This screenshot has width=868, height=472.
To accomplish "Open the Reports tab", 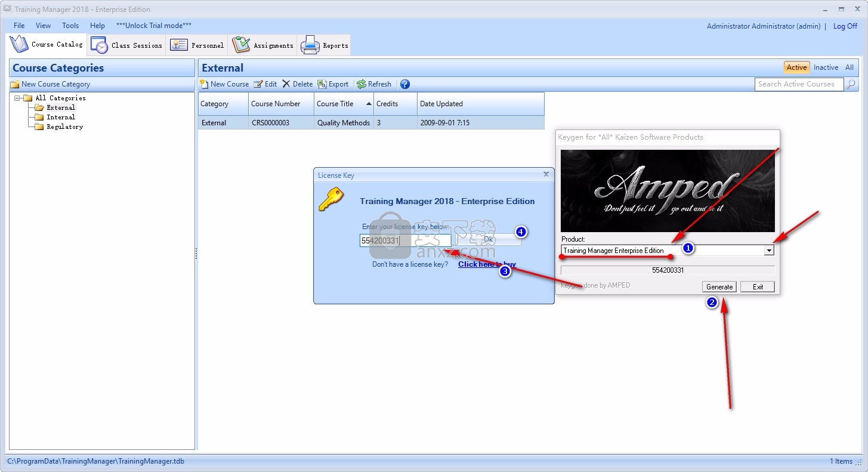I will click(324, 45).
